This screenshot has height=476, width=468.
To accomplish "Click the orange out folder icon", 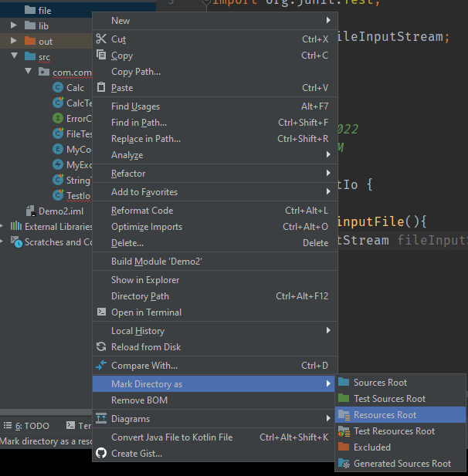I will (30, 41).
